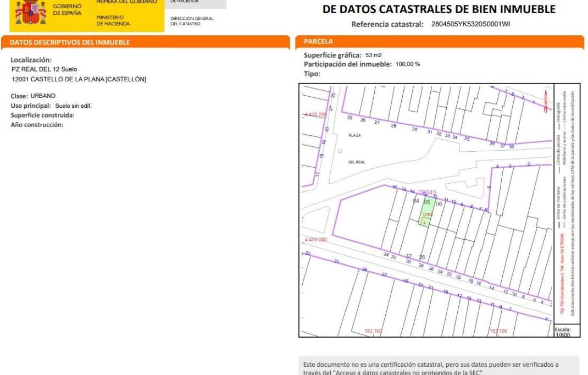Click the 'DATOS DESCRIPTIVOS DEL INMUEBLE' header
Image resolution: width=588 pixels, height=375 pixels.
point(70,42)
